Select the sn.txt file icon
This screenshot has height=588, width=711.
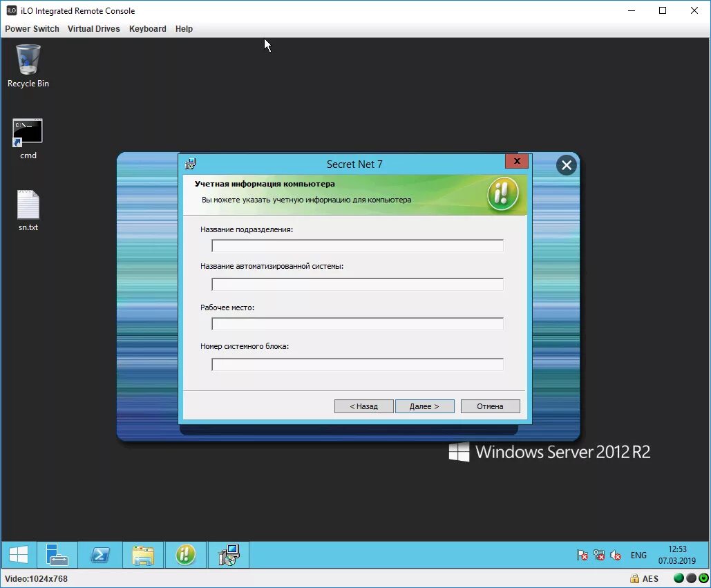pyautogui.click(x=28, y=210)
